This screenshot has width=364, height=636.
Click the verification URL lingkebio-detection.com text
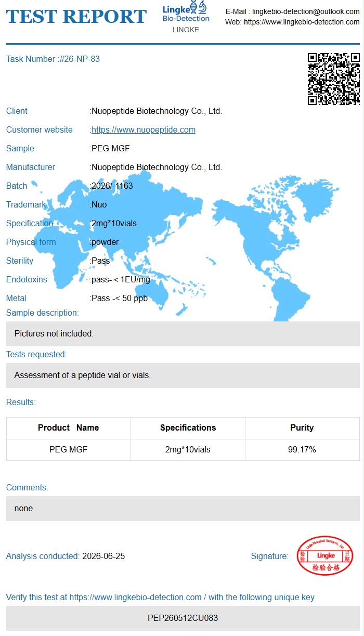click(135, 597)
